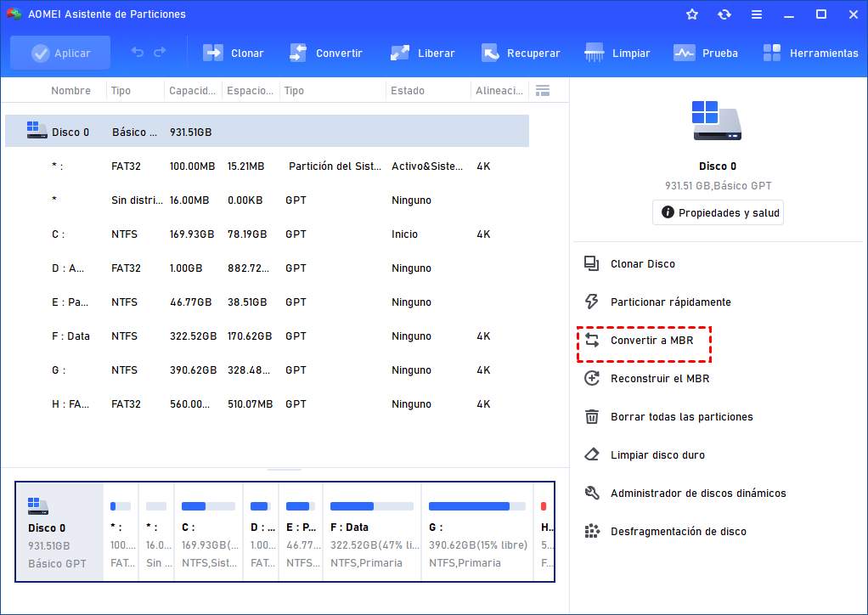This screenshot has width=868, height=615.
Task: Select the F: Data block in disk map
Action: [x=372, y=532]
